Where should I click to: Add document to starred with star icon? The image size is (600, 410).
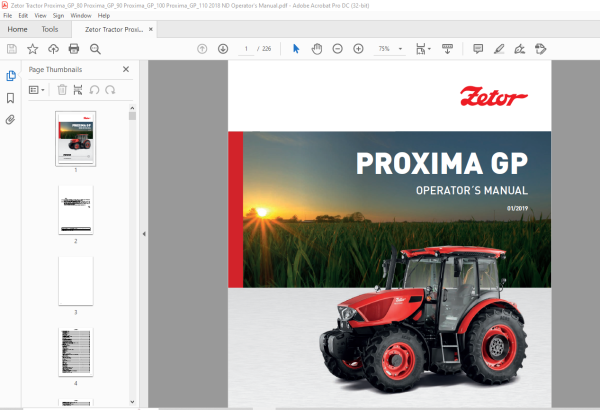[x=33, y=49]
